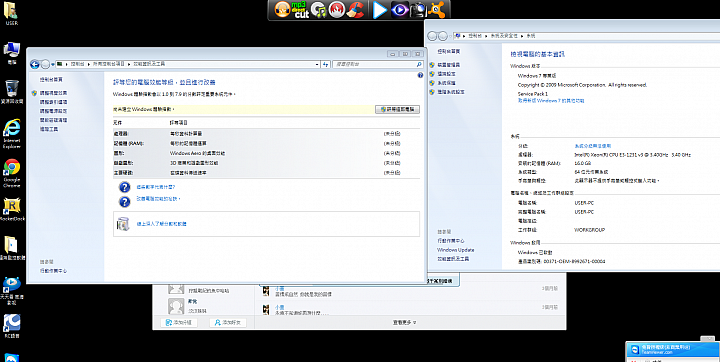Open the CD music note dock icon

click(x=318, y=10)
